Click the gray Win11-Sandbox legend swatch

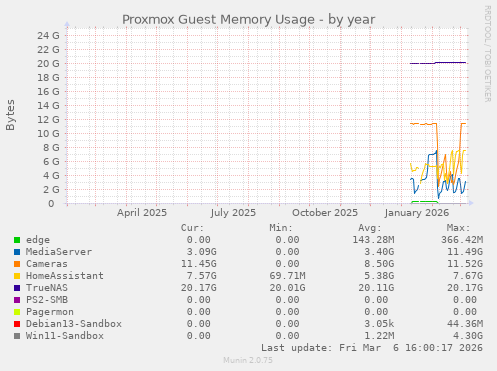click(x=17, y=336)
